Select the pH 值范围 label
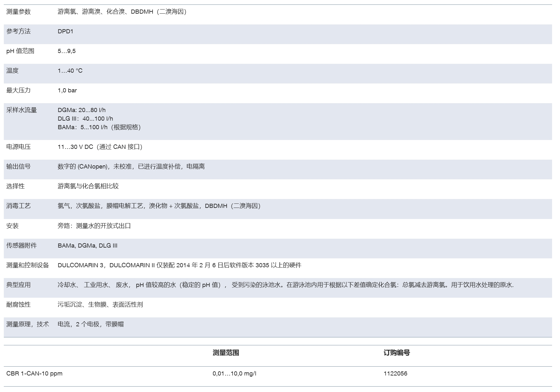 coord(20,51)
